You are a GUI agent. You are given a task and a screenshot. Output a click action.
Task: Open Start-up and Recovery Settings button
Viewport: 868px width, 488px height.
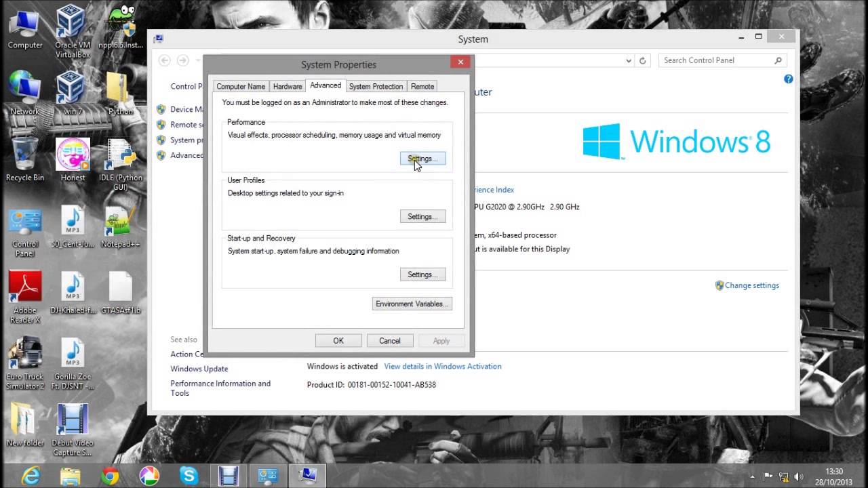click(x=422, y=274)
